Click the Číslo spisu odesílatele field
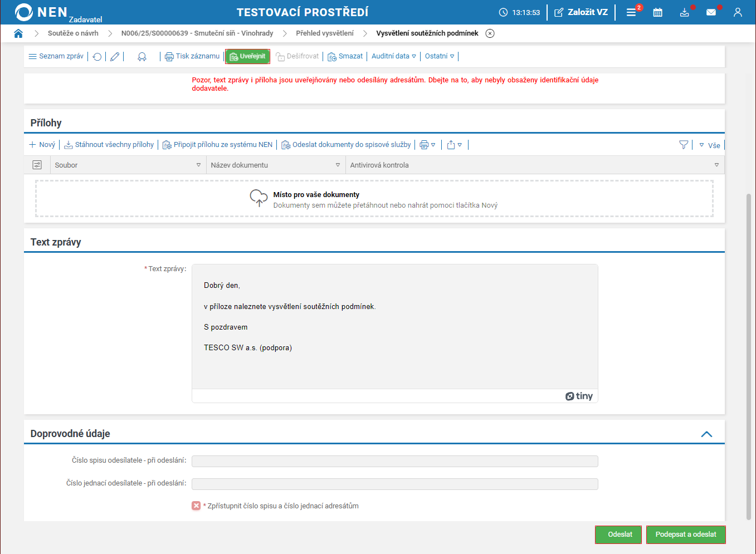The image size is (756, 554). 394,461
